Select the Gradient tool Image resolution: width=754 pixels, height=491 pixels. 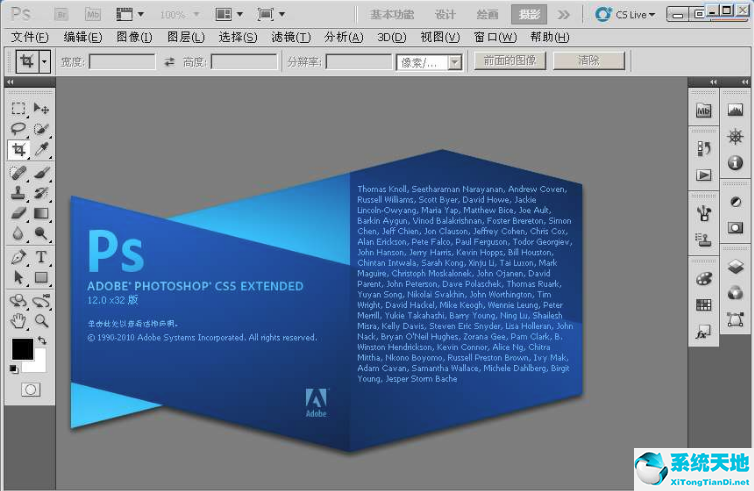tap(41, 213)
